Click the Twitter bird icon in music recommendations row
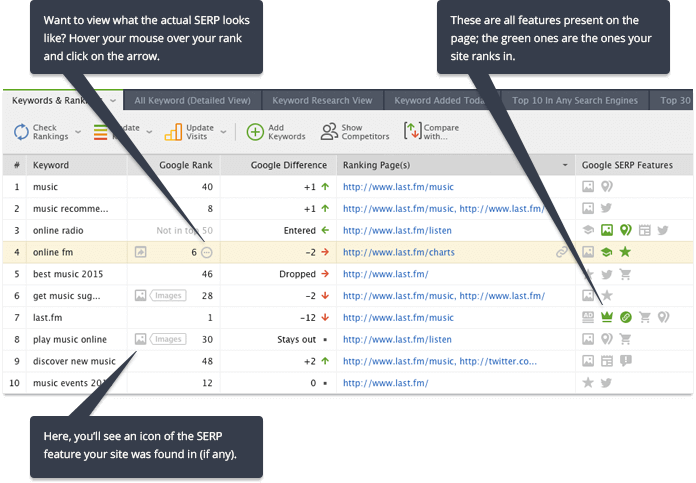Viewport: 696px width, 483px height. [606, 208]
